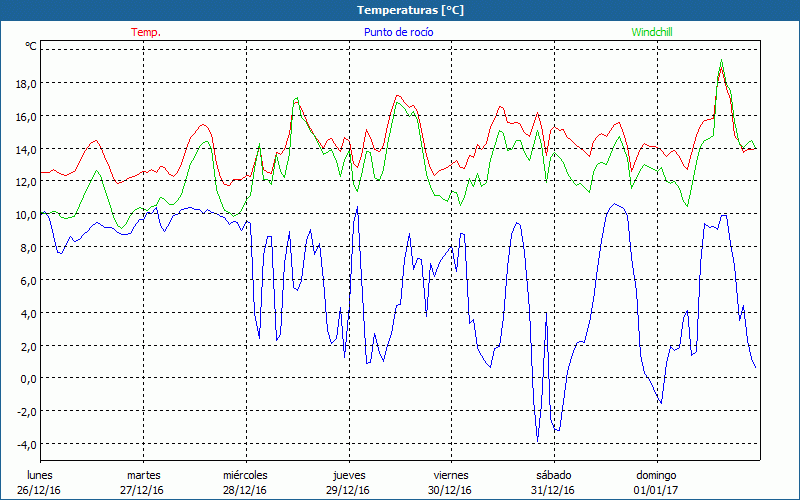Click the "lunes 26/12/16" date label
The image size is (800, 500).
(x=39, y=482)
